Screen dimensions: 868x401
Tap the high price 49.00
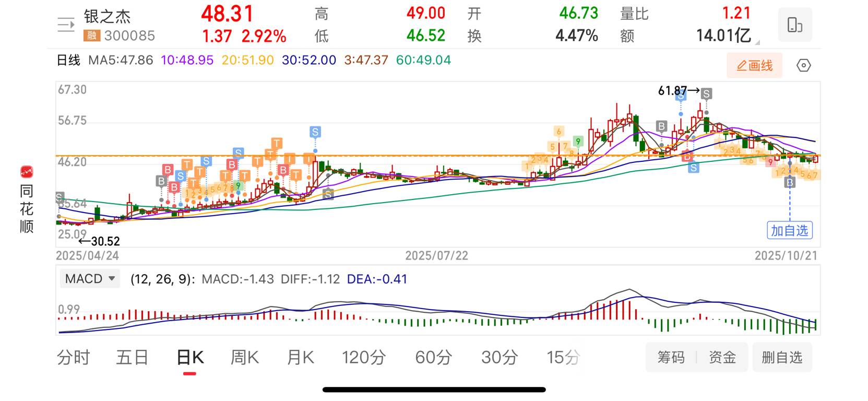point(426,13)
